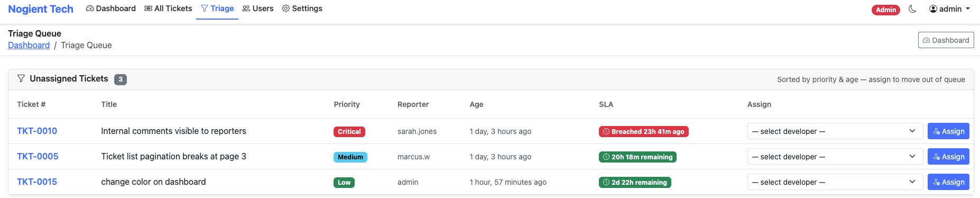Click the Nogient Tech brand logo

pos(41,9)
